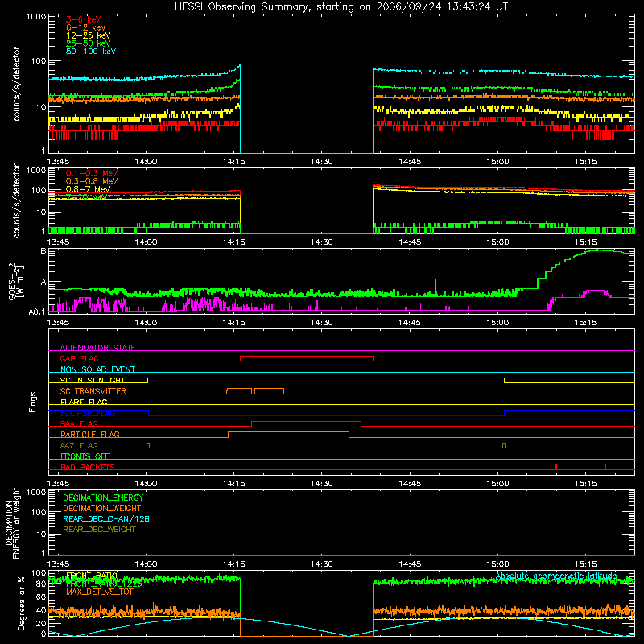The image size is (644, 644).
Task: Select the cyan 50-100 keV legend label
Action: (91, 52)
